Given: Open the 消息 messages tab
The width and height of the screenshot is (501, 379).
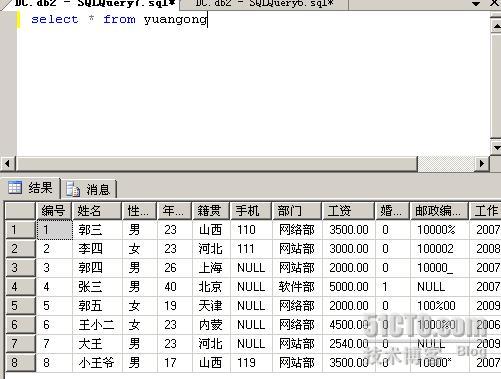Looking at the screenshot, I should (x=88, y=190).
